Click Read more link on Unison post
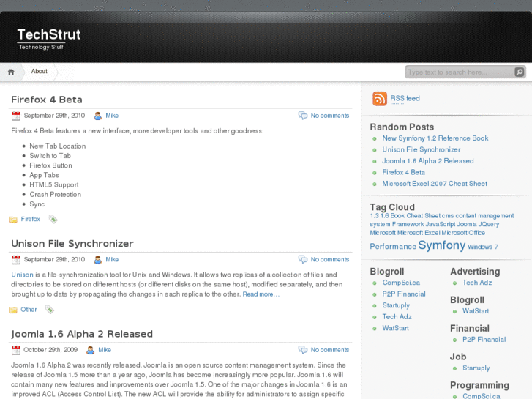 click(261, 294)
